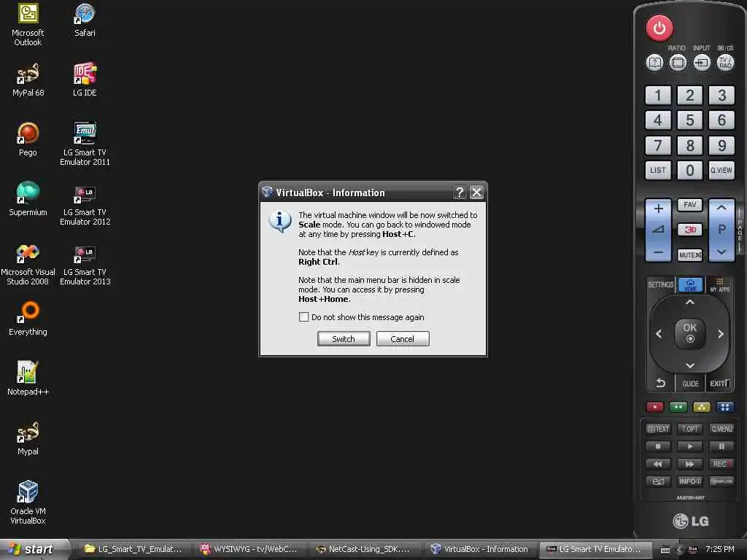Screen dimensions: 747x560
Task: Click the T.OPT button on the remote
Action: [x=689, y=429]
